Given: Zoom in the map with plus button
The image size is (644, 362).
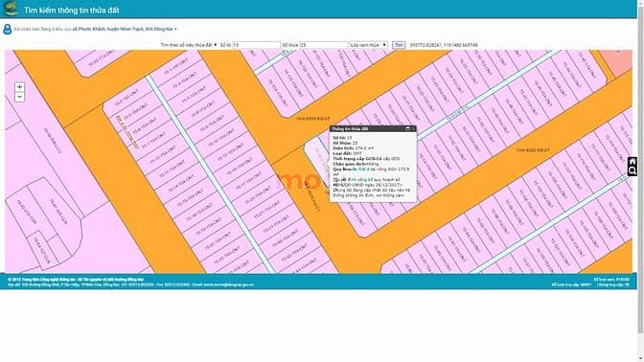Looking at the screenshot, I should coord(19,87).
